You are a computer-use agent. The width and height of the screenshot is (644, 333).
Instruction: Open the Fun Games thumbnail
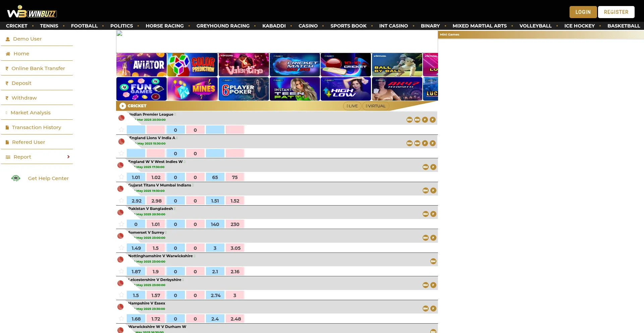pyautogui.click(x=142, y=89)
